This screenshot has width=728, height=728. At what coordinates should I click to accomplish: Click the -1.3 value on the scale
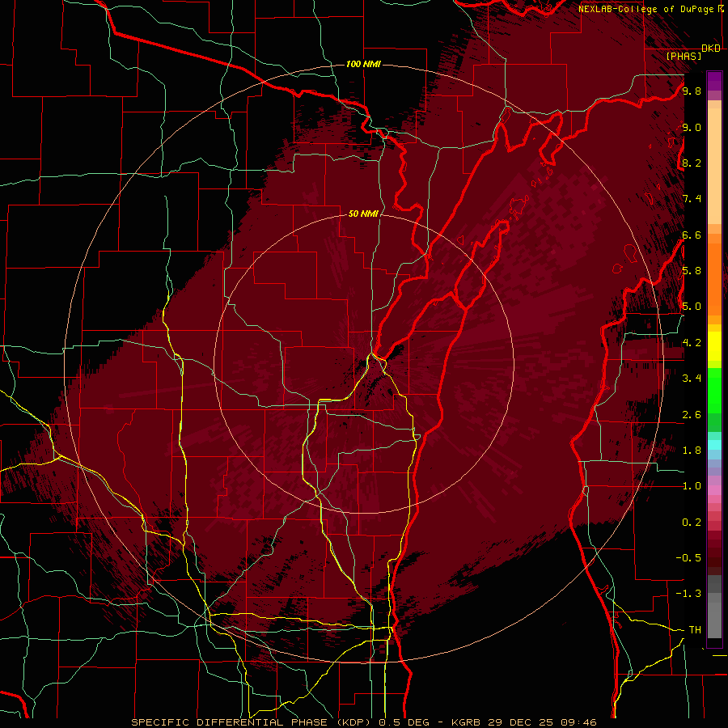pyautogui.click(x=688, y=594)
